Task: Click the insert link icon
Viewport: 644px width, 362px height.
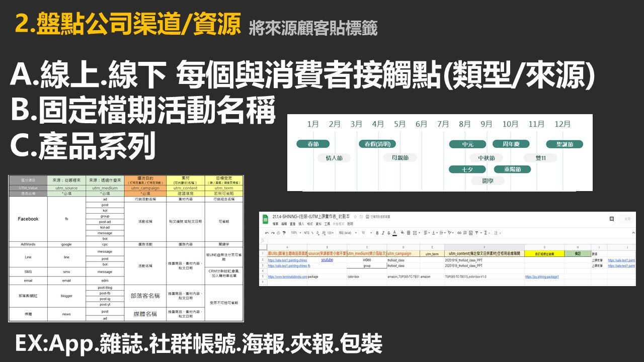Action: [459, 233]
